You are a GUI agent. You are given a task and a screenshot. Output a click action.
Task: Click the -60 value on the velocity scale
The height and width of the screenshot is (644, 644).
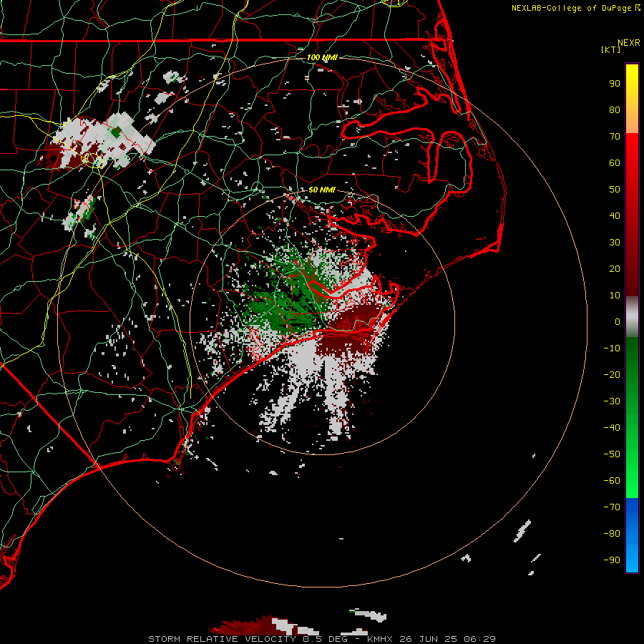pos(612,481)
